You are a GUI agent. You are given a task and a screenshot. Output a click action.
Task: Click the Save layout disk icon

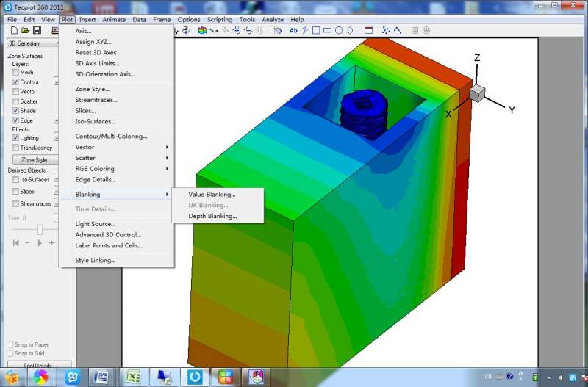(36, 30)
